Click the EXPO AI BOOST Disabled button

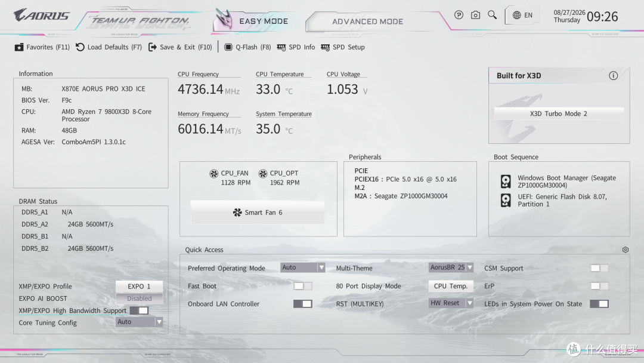pyautogui.click(x=139, y=299)
